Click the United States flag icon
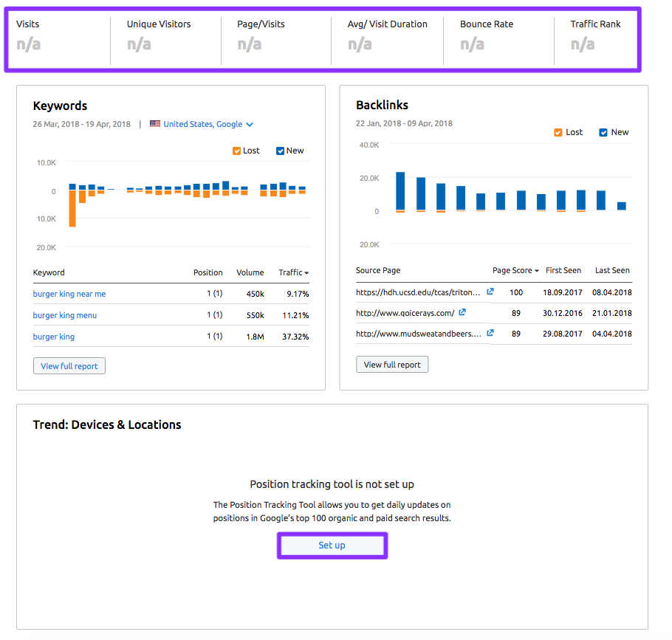 (x=155, y=124)
